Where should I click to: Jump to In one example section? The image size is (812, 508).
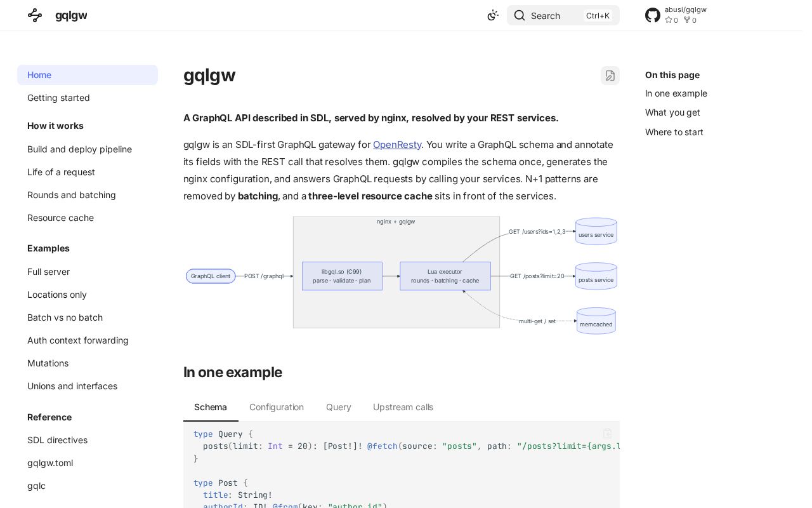pos(676,93)
